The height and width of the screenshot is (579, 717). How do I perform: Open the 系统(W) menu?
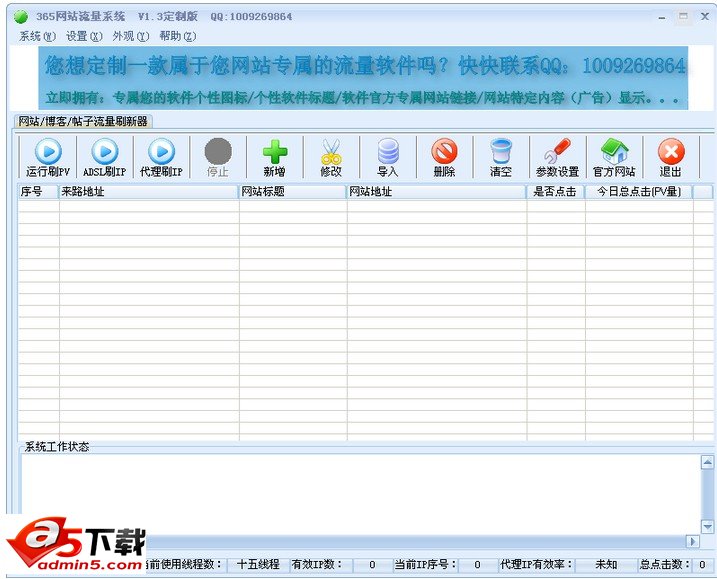point(37,36)
